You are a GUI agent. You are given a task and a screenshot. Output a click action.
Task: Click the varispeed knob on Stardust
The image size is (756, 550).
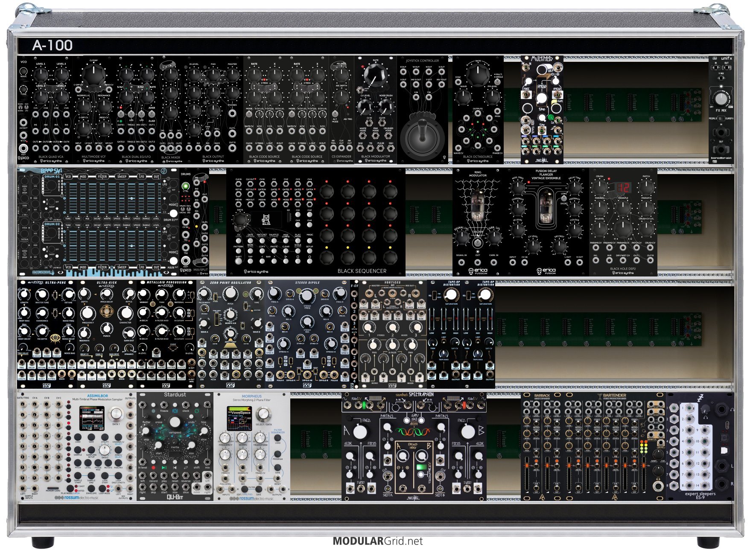[x=175, y=422]
